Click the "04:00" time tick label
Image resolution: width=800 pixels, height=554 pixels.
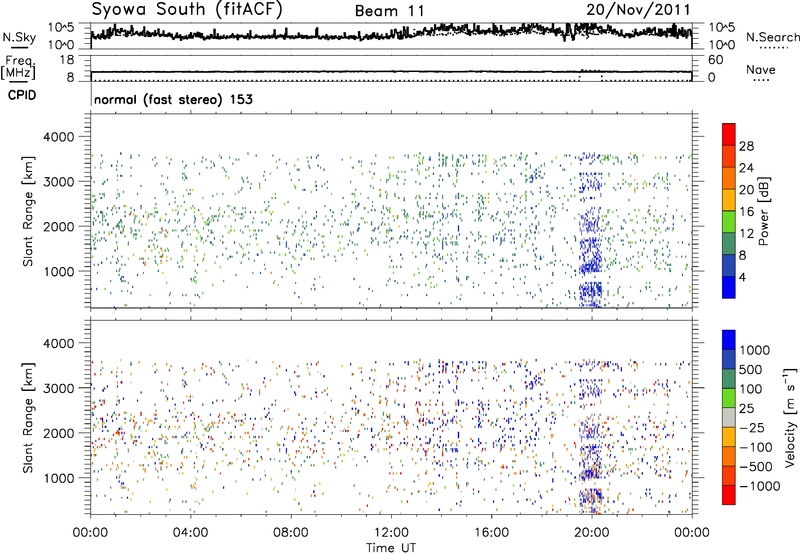(190, 532)
